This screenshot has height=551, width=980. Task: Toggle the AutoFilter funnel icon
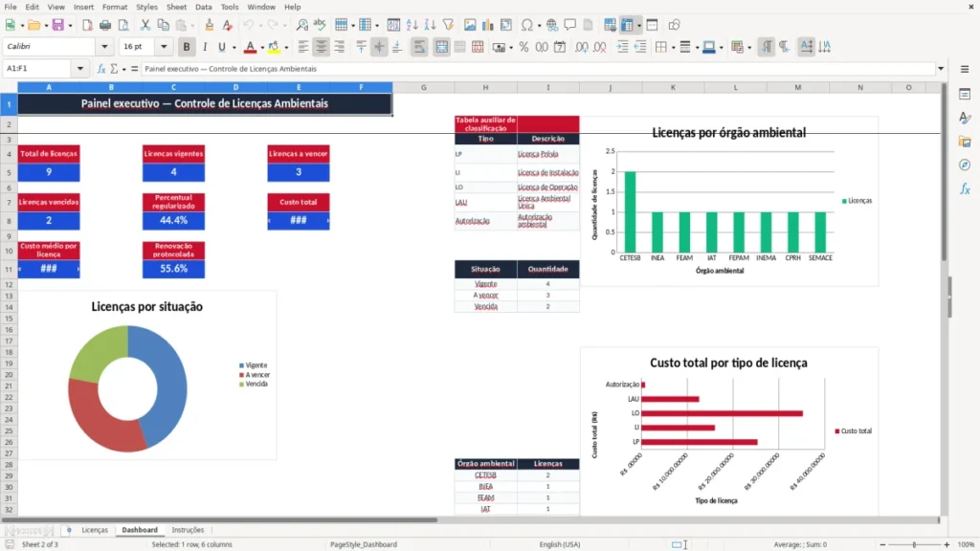pos(448,25)
